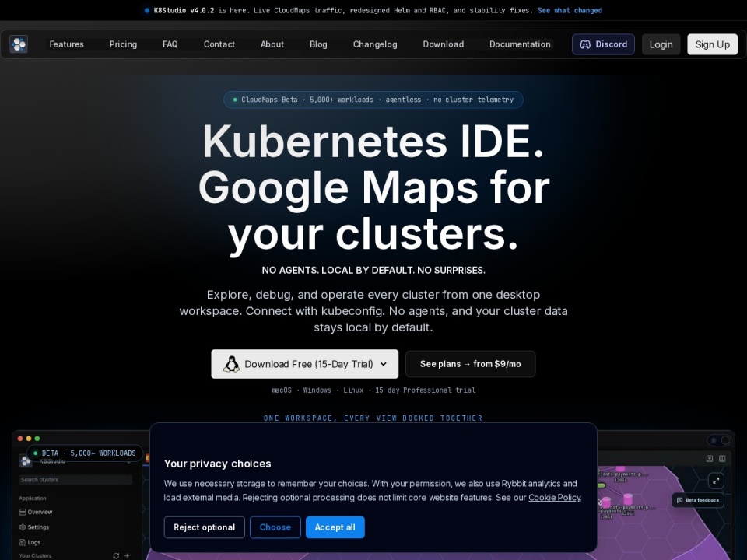747x560 pixels.
Task: Reject optional cookies
Action: point(205,527)
